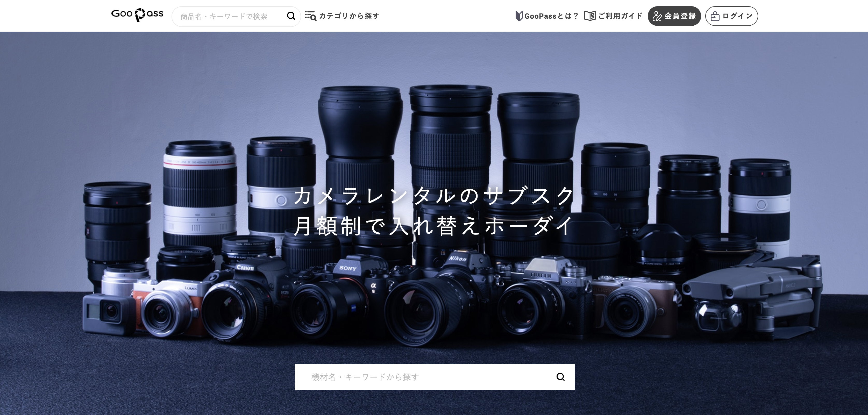The width and height of the screenshot is (868, 415).
Task: Click the padlock icon in ログイン
Action: [715, 16]
